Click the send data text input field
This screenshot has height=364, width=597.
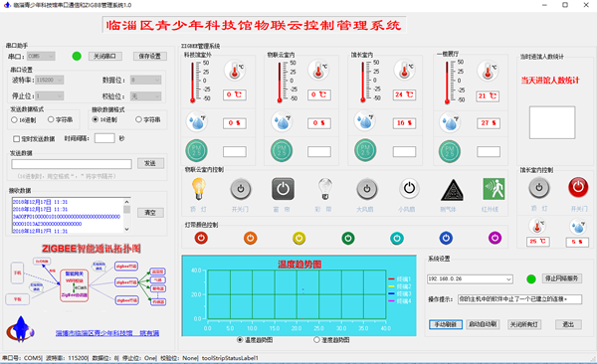pos(72,164)
